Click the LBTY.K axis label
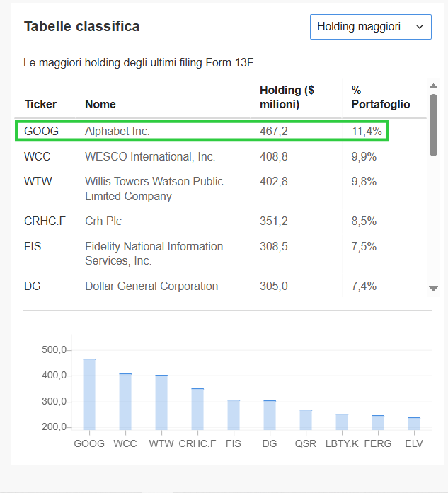 pyautogui.click(x=342, y=443)
